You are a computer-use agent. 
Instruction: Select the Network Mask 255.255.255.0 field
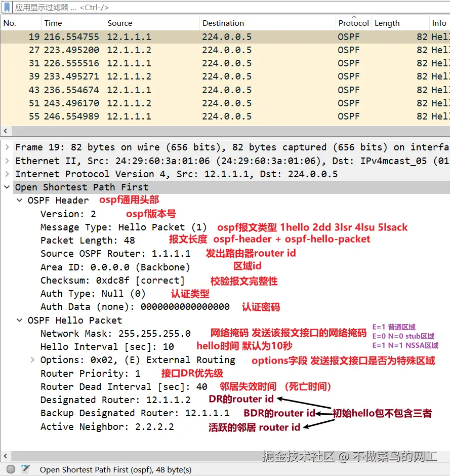115,334
